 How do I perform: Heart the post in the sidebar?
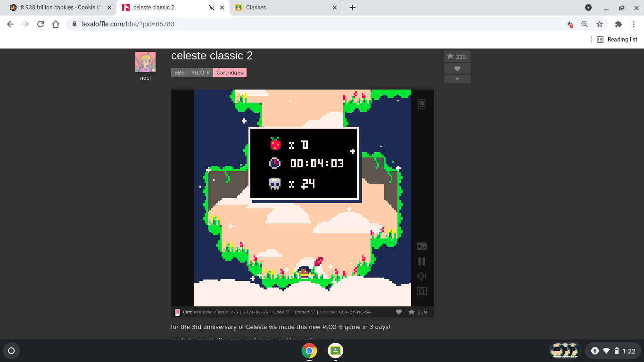[x=457, y=69]
